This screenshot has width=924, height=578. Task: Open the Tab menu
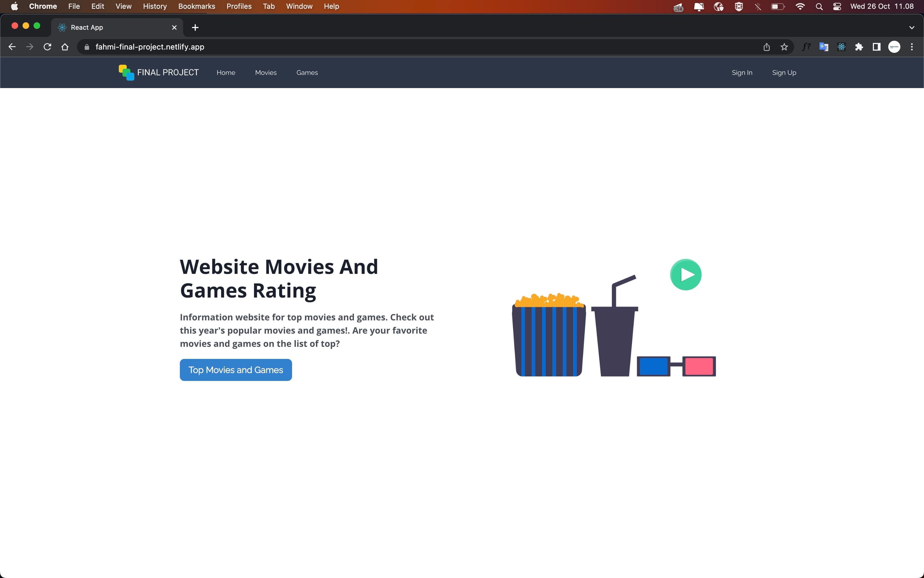pyautogui.click(x=269, y=7)
